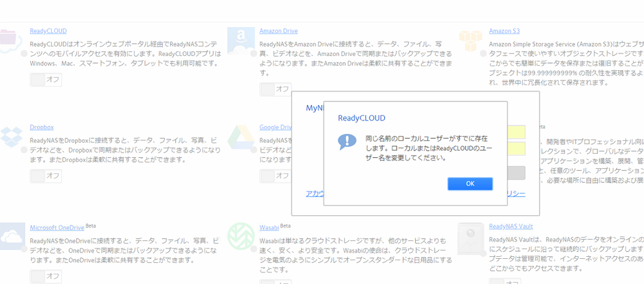Viewport: 644px width, 284px height.
Task: Toggle the Amazon Drive オフ switch
Action: point(275,89)
